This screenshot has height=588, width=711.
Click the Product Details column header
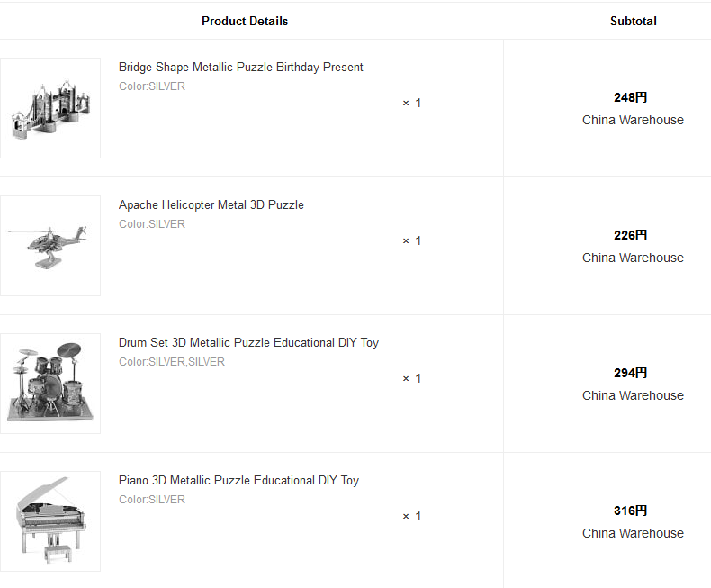coord(245,21)
